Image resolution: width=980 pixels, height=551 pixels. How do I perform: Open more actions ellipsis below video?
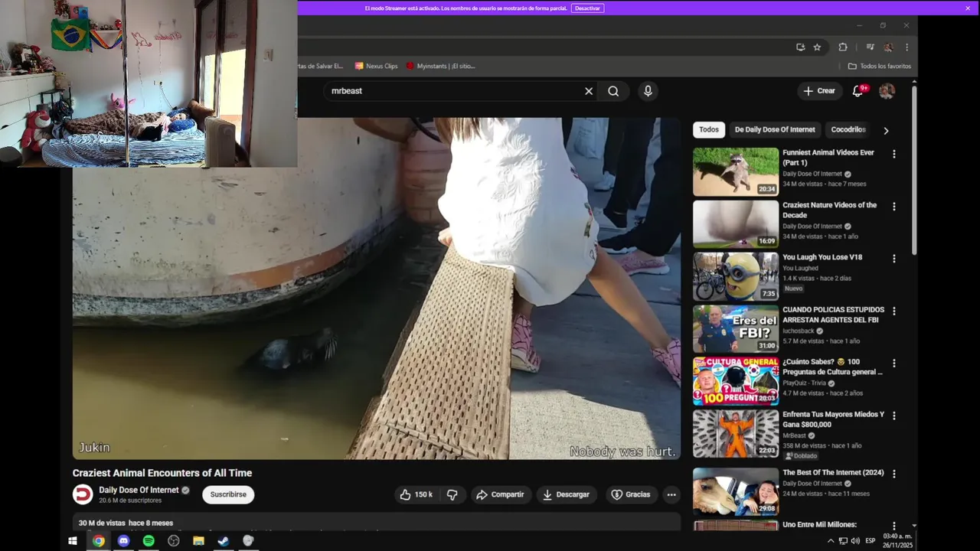click(x=671, y=494)
